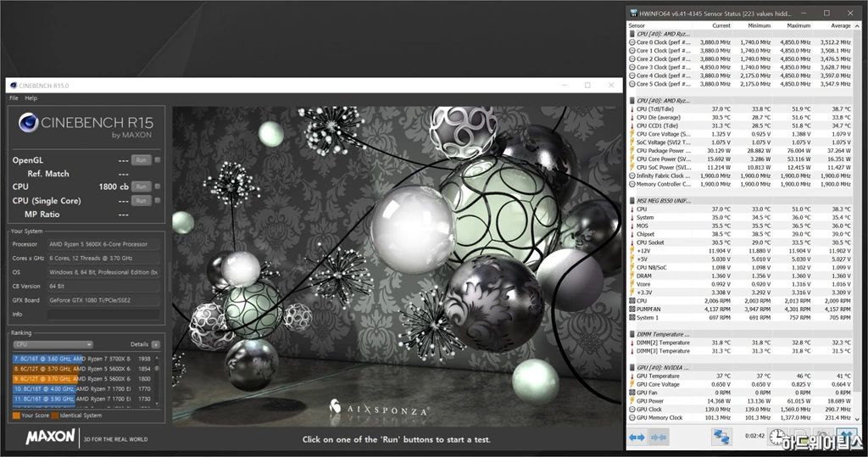Viewport: 868px width, 457px height.
Task: Tick the CPU (Single Core) test checkbox
Action: tap(158, 200)
